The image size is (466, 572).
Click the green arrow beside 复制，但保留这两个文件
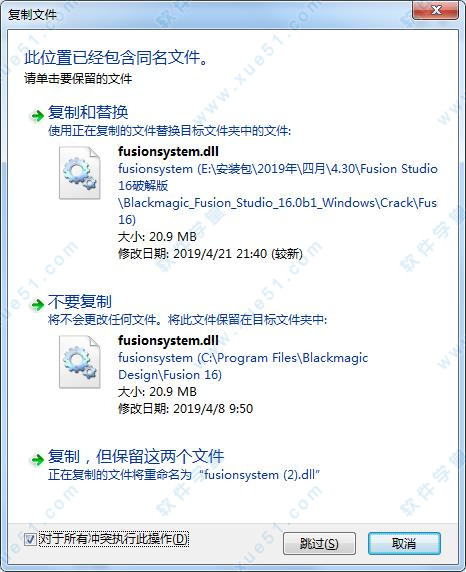tap(37, 459)
